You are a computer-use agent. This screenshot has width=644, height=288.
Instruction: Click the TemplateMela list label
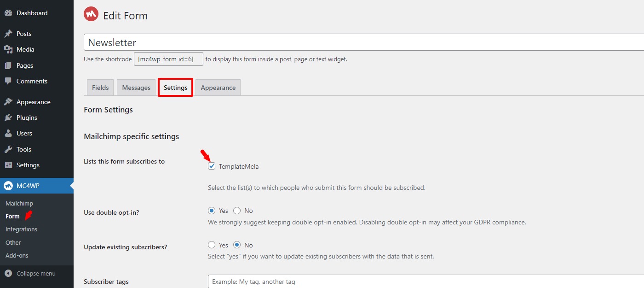[x=239, y=166]
